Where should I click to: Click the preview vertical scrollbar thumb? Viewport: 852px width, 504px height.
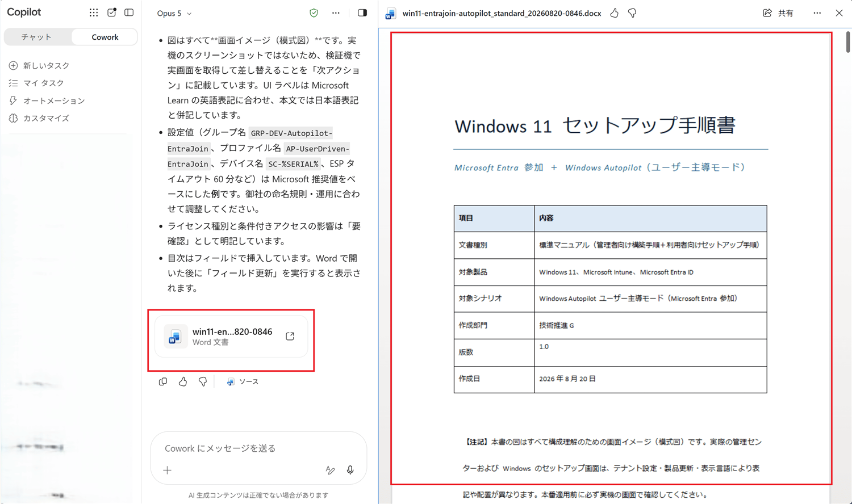pos(848,41)
